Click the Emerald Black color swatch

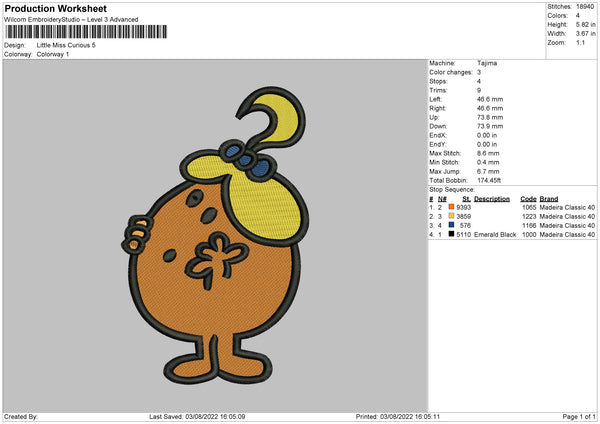click(452, 236)
